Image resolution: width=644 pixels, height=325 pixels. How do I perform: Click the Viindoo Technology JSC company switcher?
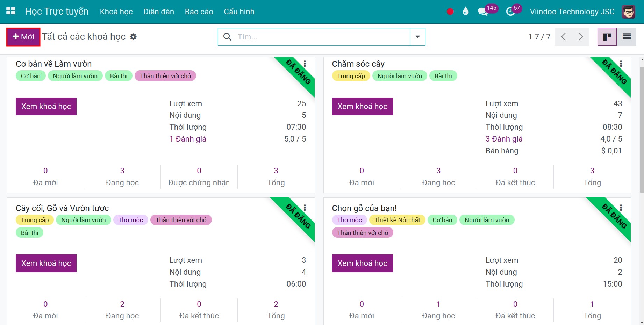(572, 12)
